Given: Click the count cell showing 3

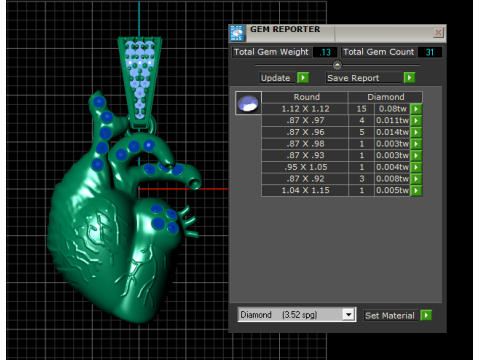Looking at the screenshot, I should coord(361,179).
